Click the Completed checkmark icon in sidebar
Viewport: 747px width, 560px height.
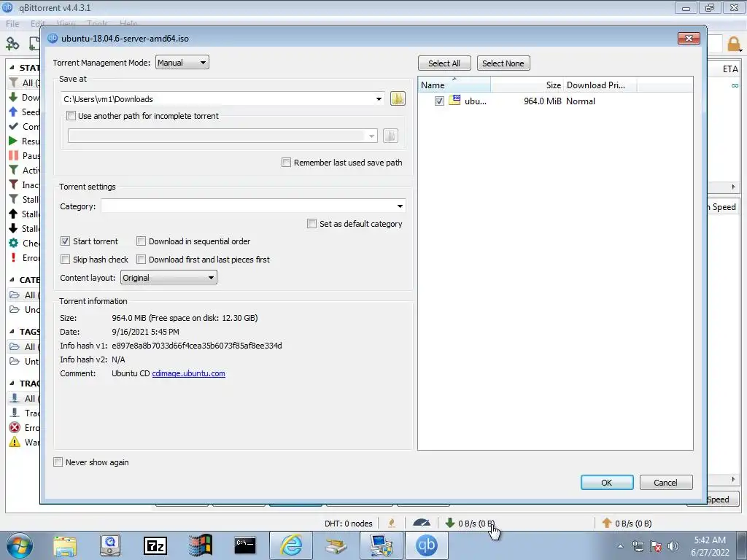pos(13,126)
